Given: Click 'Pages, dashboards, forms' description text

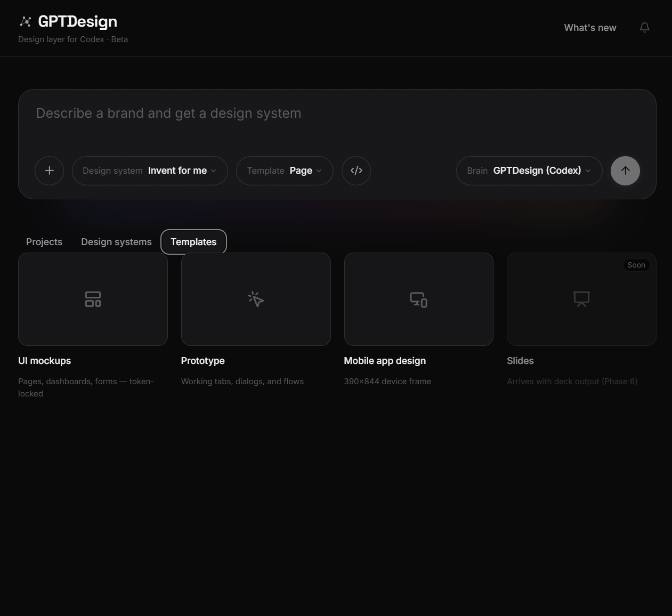Looking at the screenshot, I should (x=86, y=387).
